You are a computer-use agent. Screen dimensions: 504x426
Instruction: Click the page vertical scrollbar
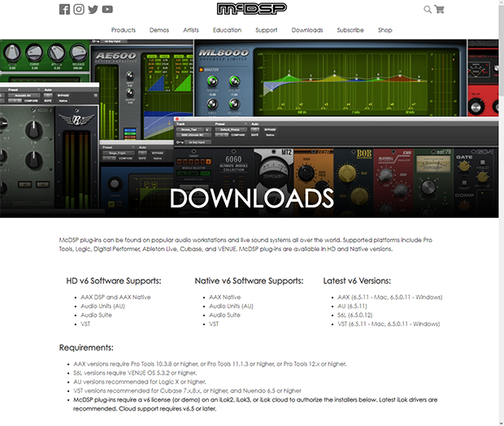point(502,213)
